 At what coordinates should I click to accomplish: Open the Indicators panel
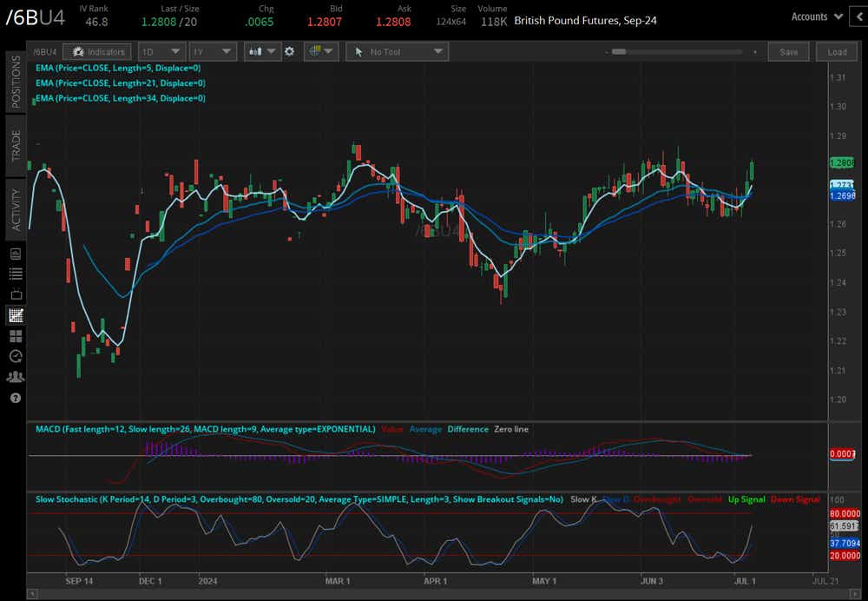tap(99, 52)
